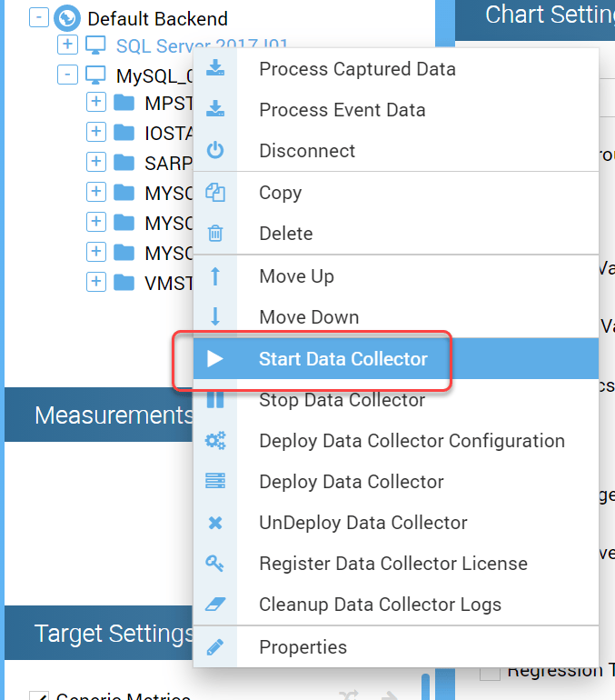Collapse the Default Backend tree node
This screenshot has height=700, width=615.
click(38, 18)
